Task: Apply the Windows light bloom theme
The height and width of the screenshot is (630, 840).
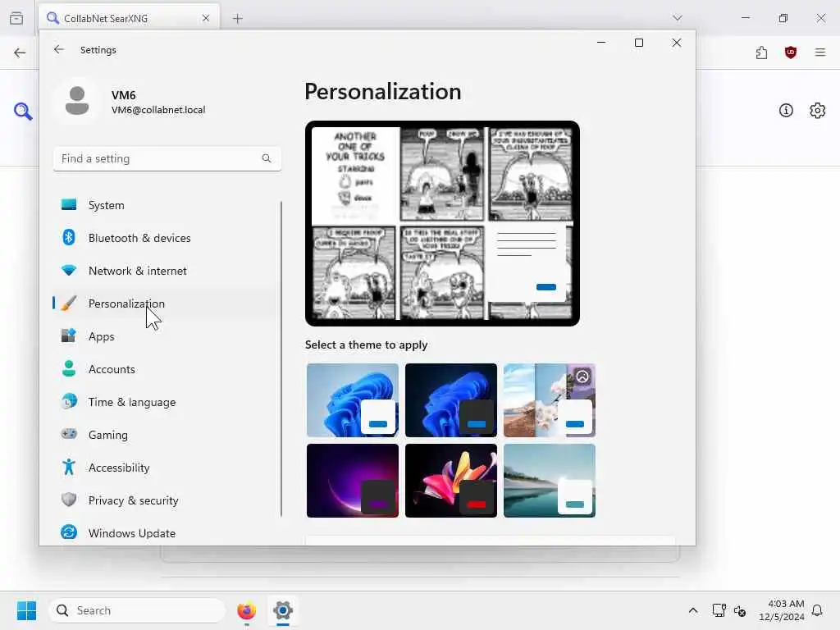Action: click(x=353, y=400)
